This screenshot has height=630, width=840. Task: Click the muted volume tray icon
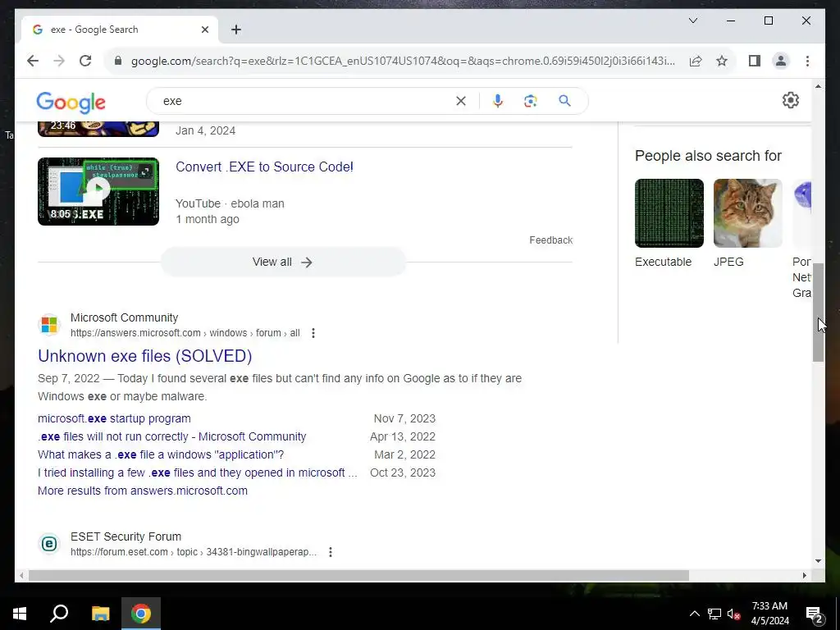click(x=733, y=614)
